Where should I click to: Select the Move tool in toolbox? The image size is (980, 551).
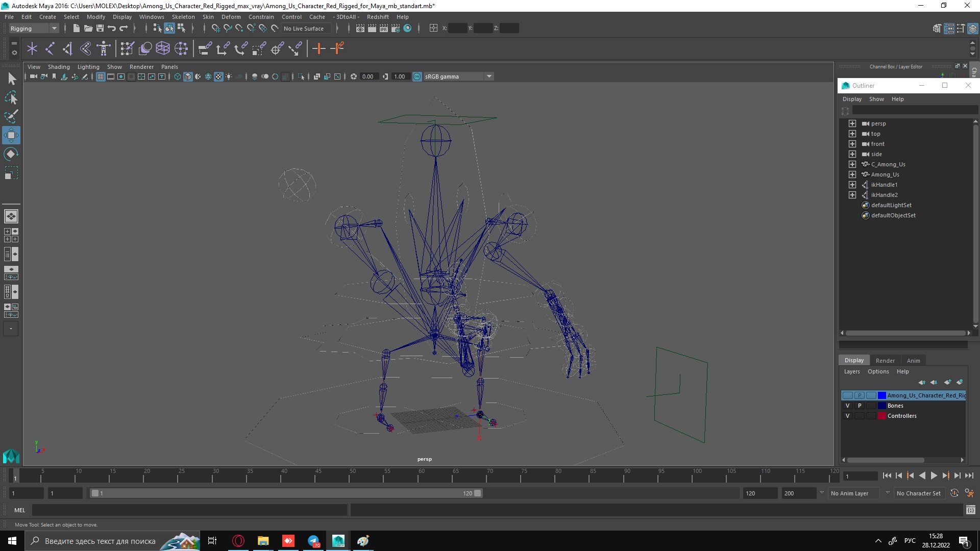point(11,135)
